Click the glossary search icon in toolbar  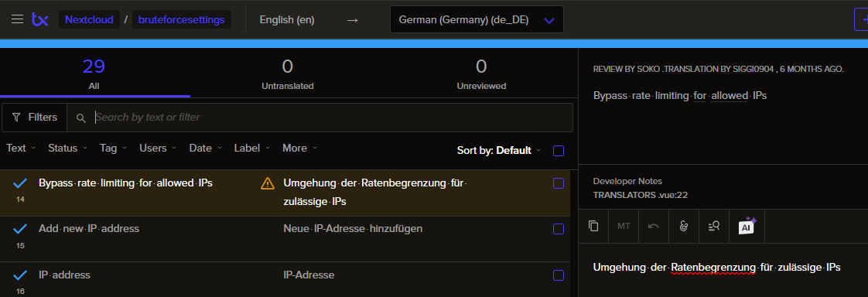713,226
